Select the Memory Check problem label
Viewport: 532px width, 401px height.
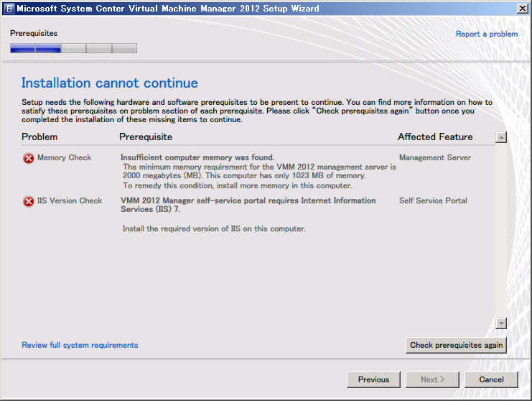click(64, 157)
